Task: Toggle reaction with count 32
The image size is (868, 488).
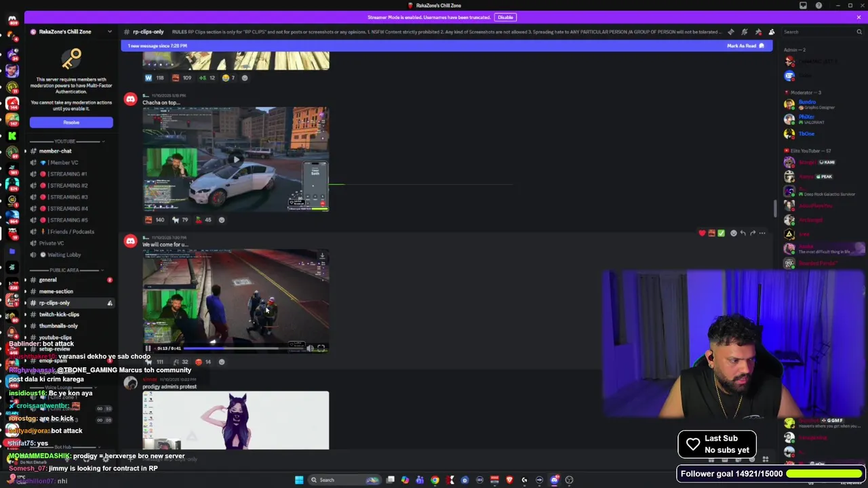Action: pos(180,362)
